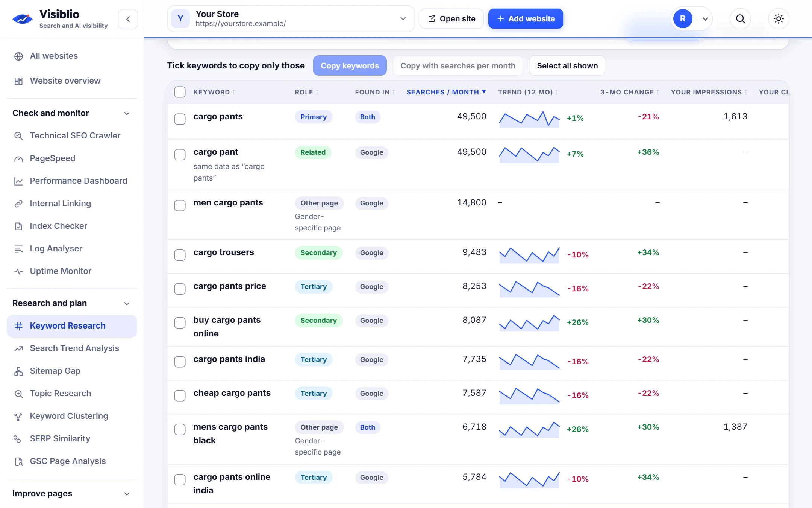Click the Open site button
This screenshot has height=508, width=812.
point(451,19)
